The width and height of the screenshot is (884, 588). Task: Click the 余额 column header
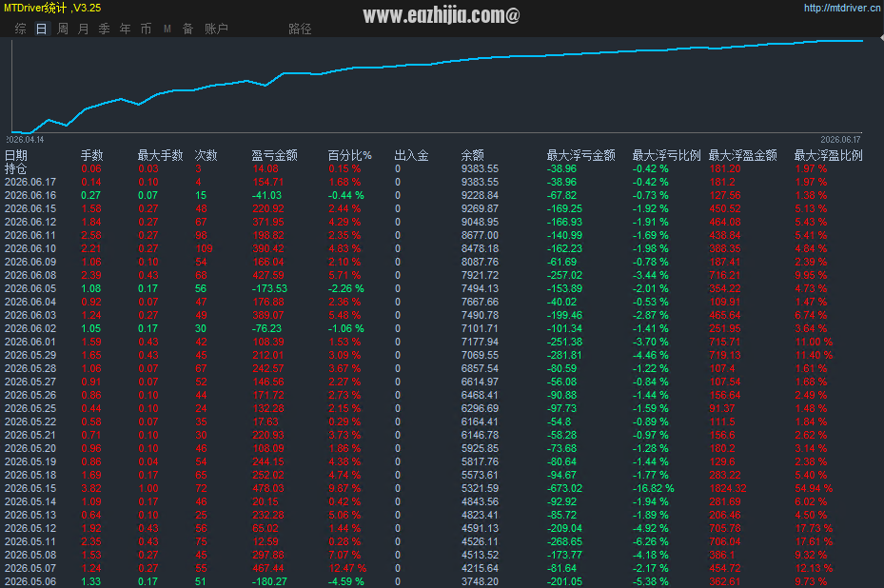tap(472, 155)
